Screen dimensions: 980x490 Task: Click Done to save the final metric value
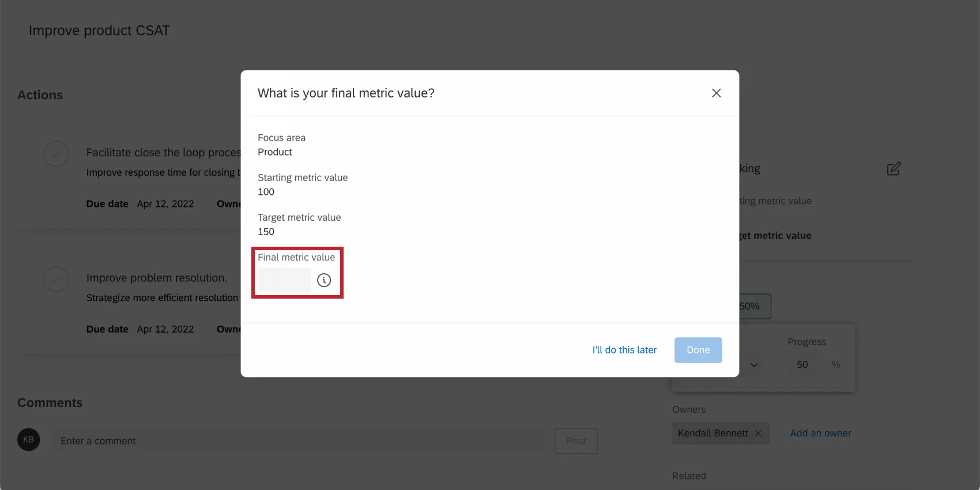(698, 350)
